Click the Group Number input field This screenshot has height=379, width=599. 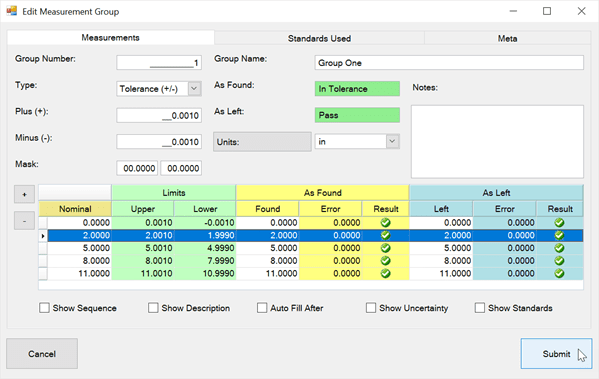click(x=159, y=63)
